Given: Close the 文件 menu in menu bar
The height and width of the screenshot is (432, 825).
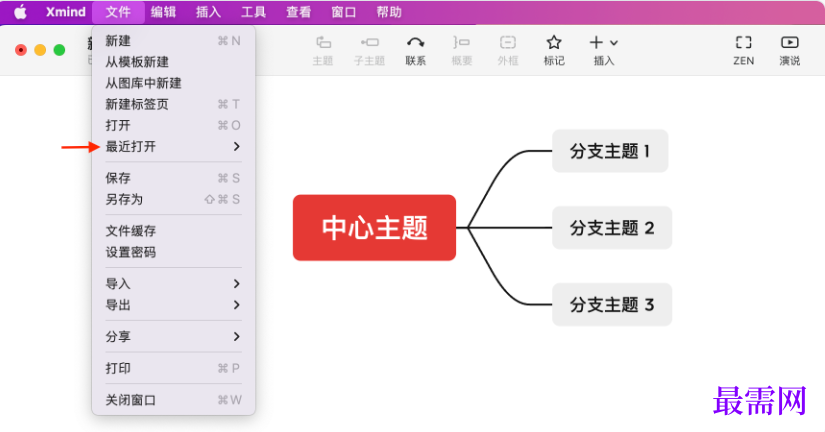Looking at the screenshot, I should [x=118, y=12].
